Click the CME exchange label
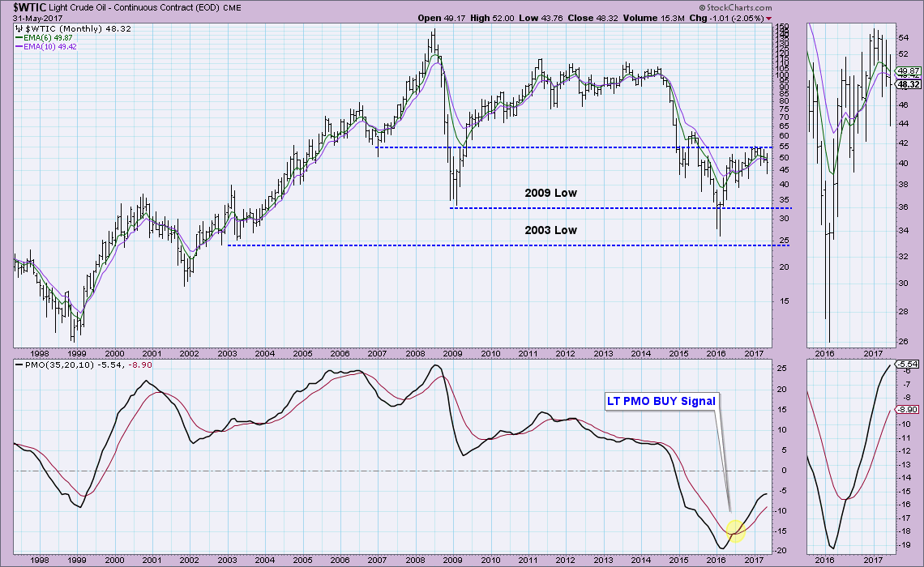 pyautogui.click(x=232, y=8)
